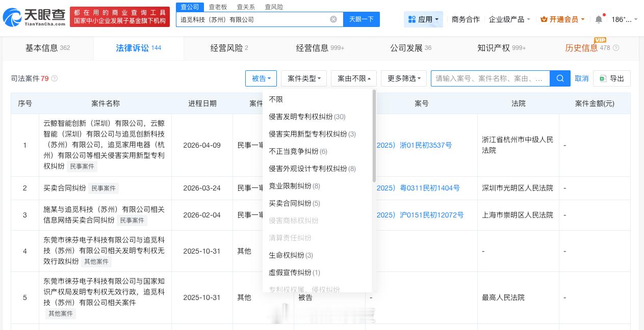Select 侵害外观设计专利权纠纷 (8) option
This screenshot has height=330, width=644.
click(x=318, y=169)
